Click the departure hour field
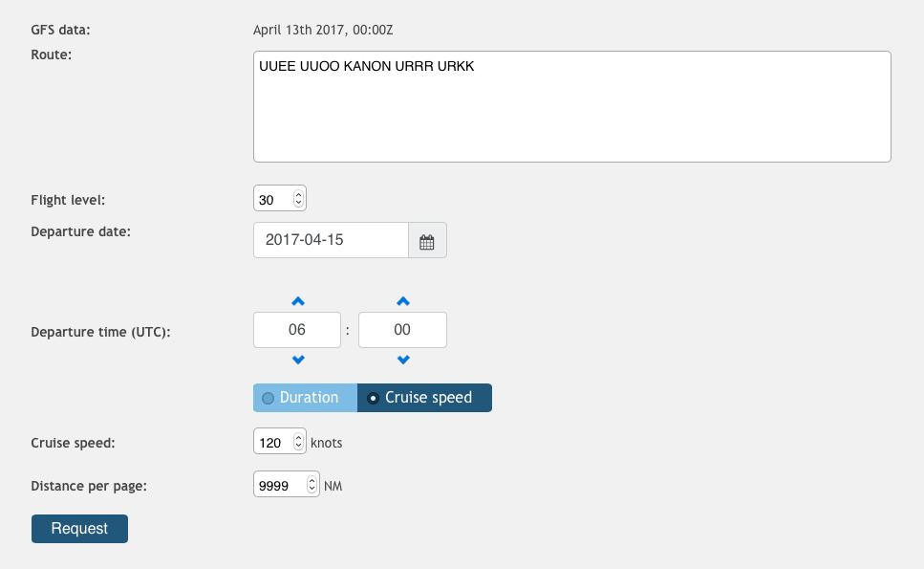 pyautogui.click(x=297, y=330)
